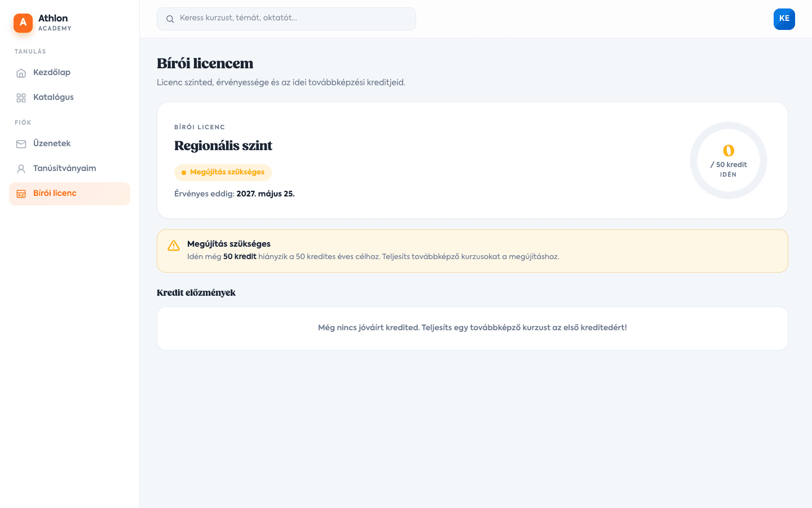Click the warning triangle icon in alert
The image size is (812, 508).
pos(174,246)
